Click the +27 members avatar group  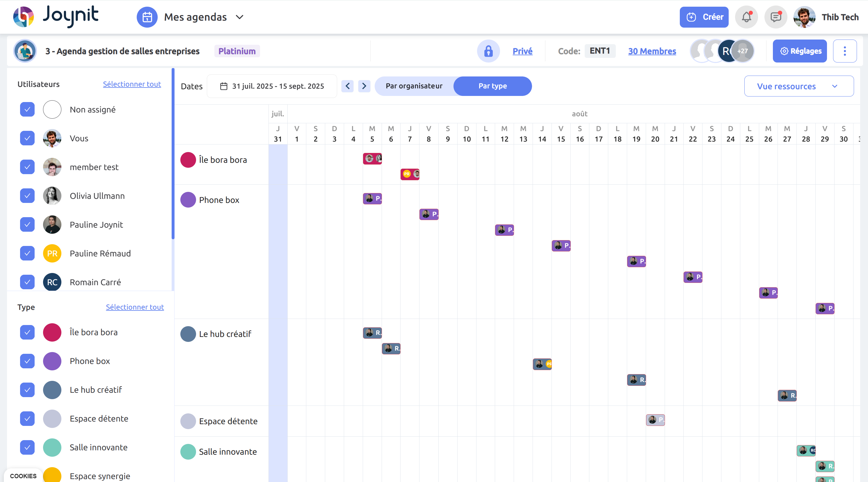coord(742,51)
